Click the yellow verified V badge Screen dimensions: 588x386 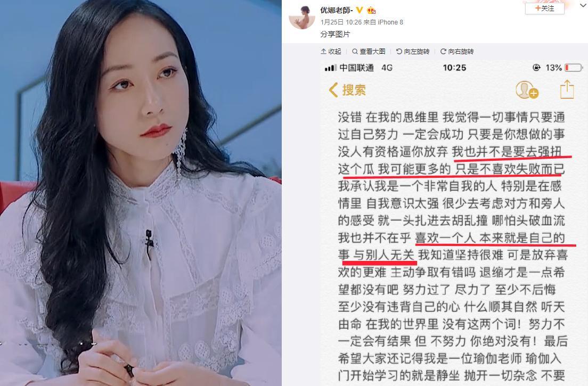point(360,10)
